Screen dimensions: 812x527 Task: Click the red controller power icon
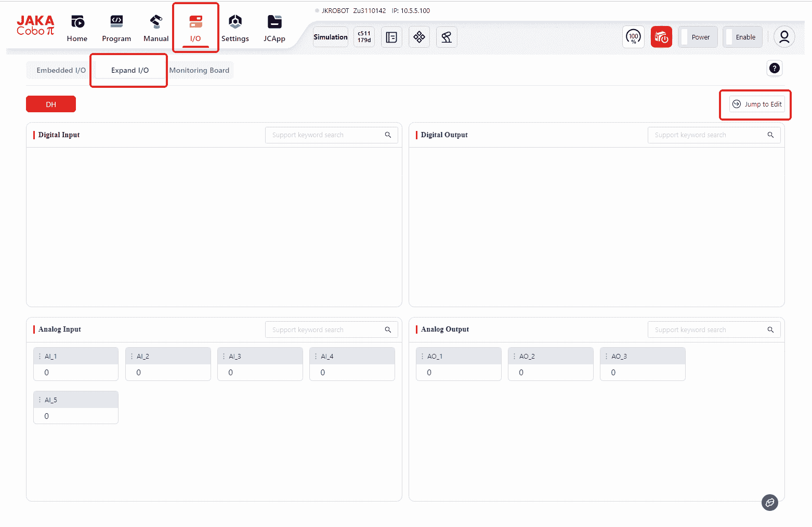coord(661,37)
